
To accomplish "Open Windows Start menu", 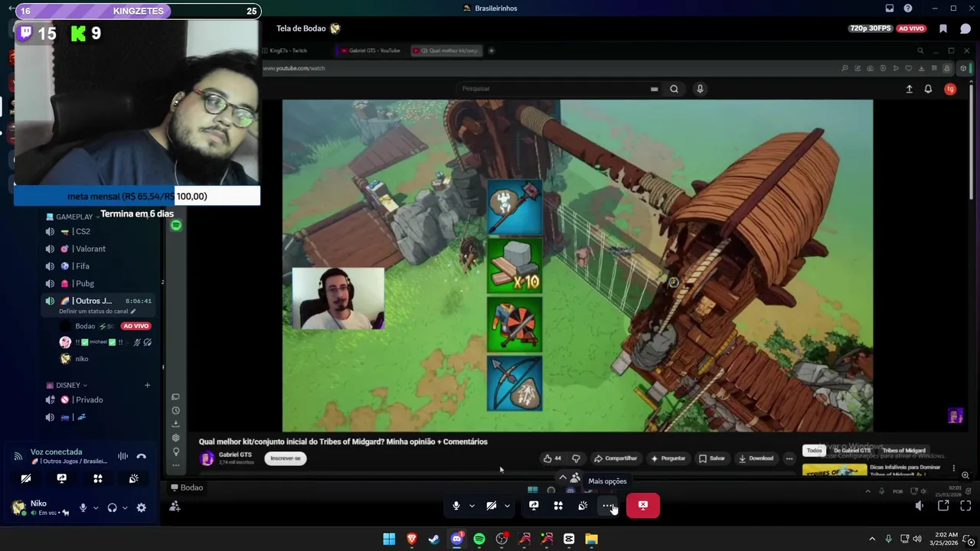I will coord(389,539).
